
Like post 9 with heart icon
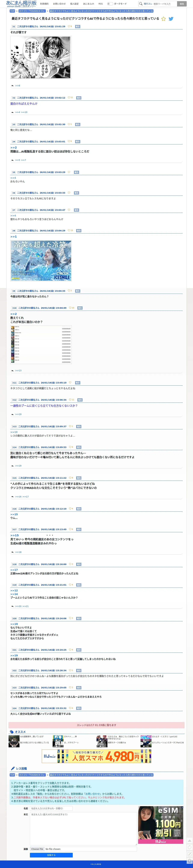(69, 291)
